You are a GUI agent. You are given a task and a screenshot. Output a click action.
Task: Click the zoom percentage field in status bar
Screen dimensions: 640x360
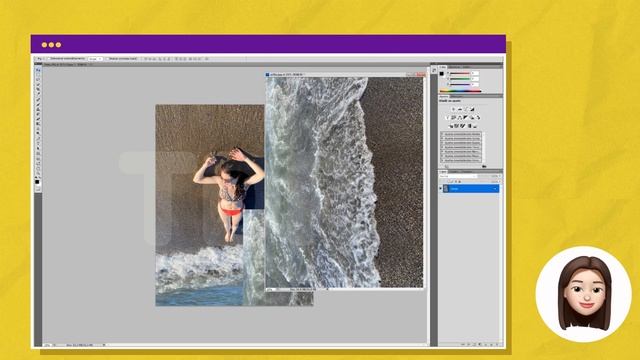click(48, 345)
